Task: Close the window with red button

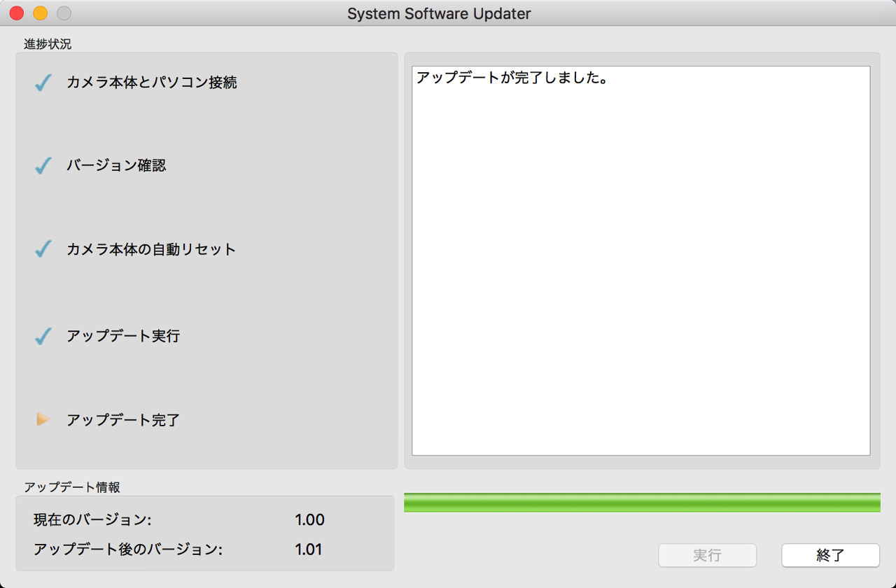Action: (17, 13)
